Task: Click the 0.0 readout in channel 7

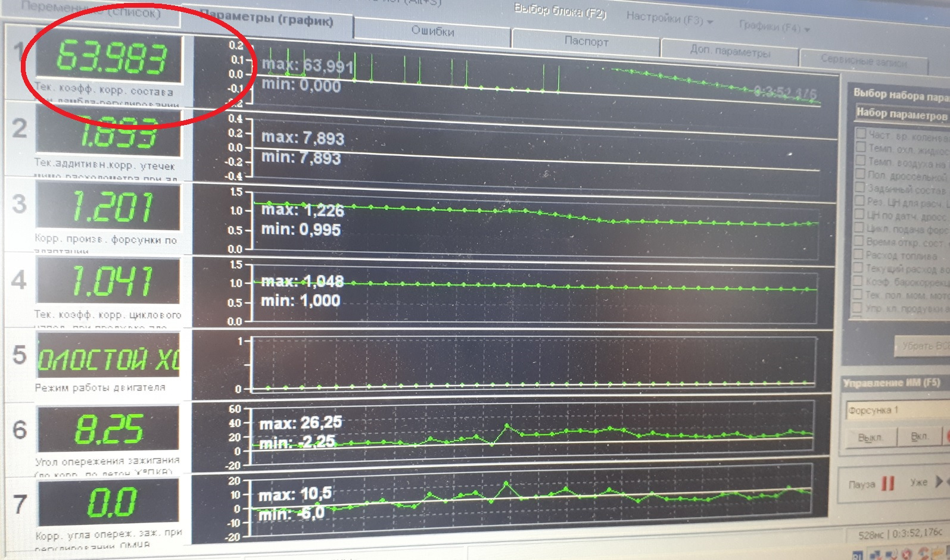Action: 109,502
